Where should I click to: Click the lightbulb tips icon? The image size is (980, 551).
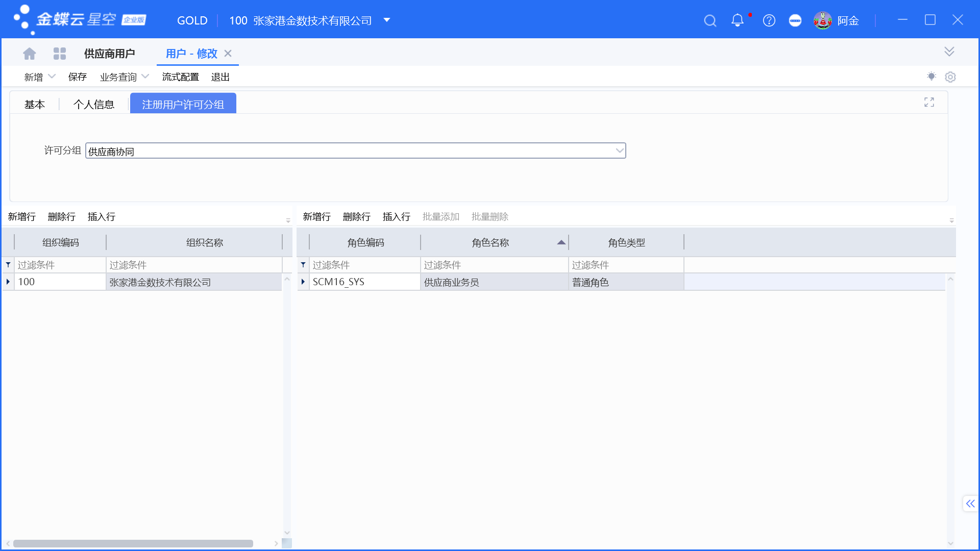coord(932,77)
